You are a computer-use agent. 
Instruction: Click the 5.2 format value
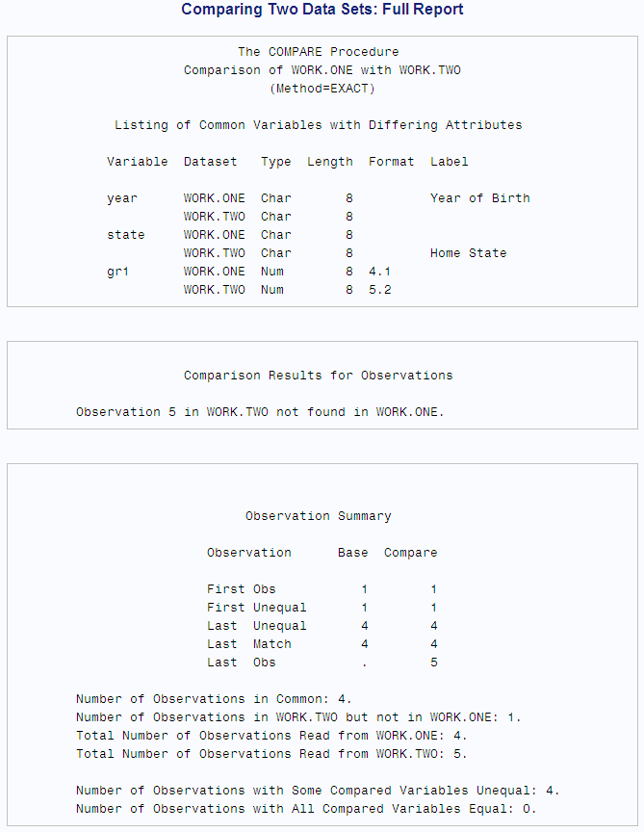[x=379, y=290]
